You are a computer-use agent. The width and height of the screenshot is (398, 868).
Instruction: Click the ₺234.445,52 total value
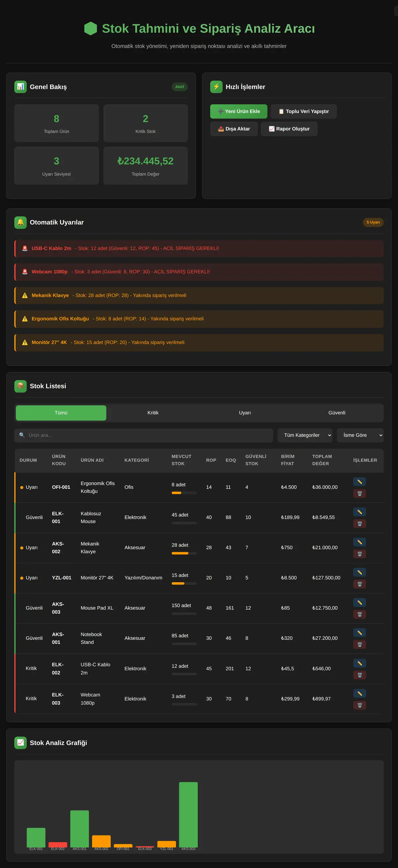(145, 161)
